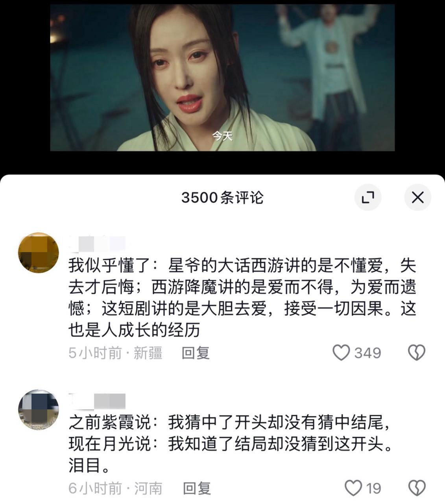445x504 pixels.
Task: Tap the 349 like count
Action: click(x=368, y=353)
